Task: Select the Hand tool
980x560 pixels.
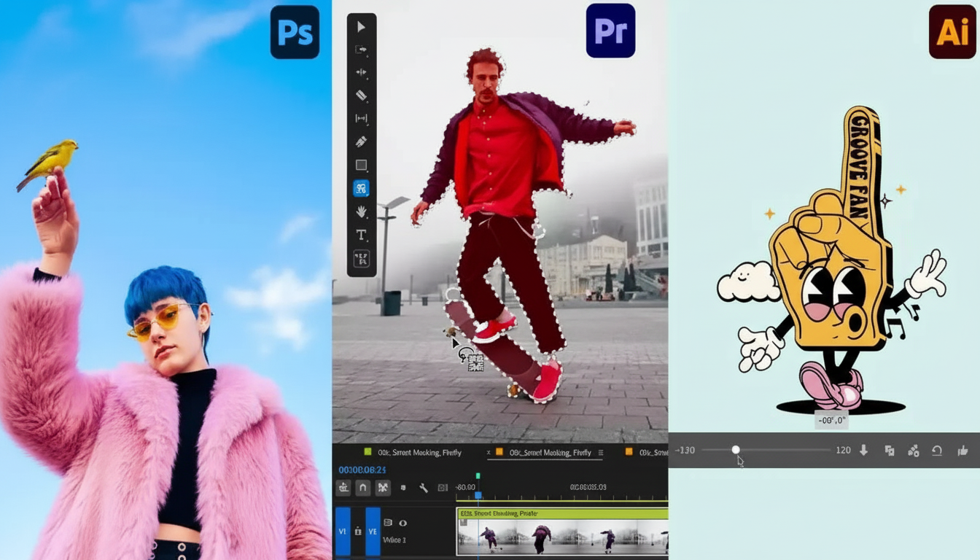Action: (x=361, y=211)
